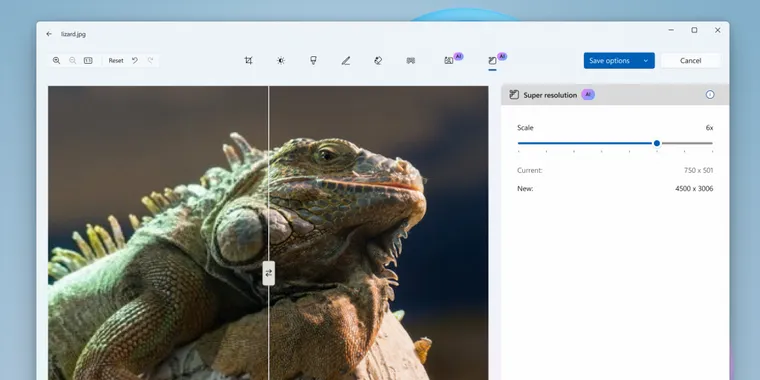Click the new size 4500 x 3006
The image size is (760, 380).
click(x=694, y=189)
